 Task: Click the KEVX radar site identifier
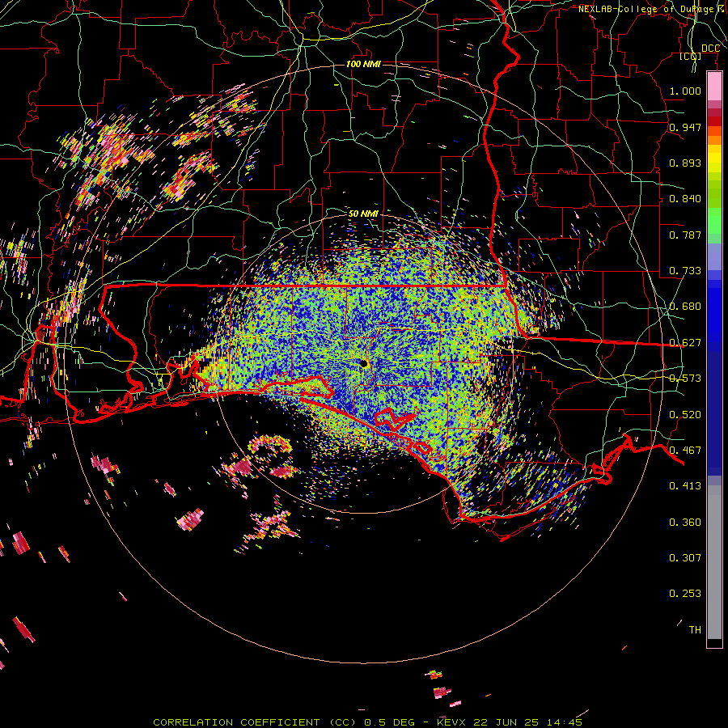pos(451,722)
